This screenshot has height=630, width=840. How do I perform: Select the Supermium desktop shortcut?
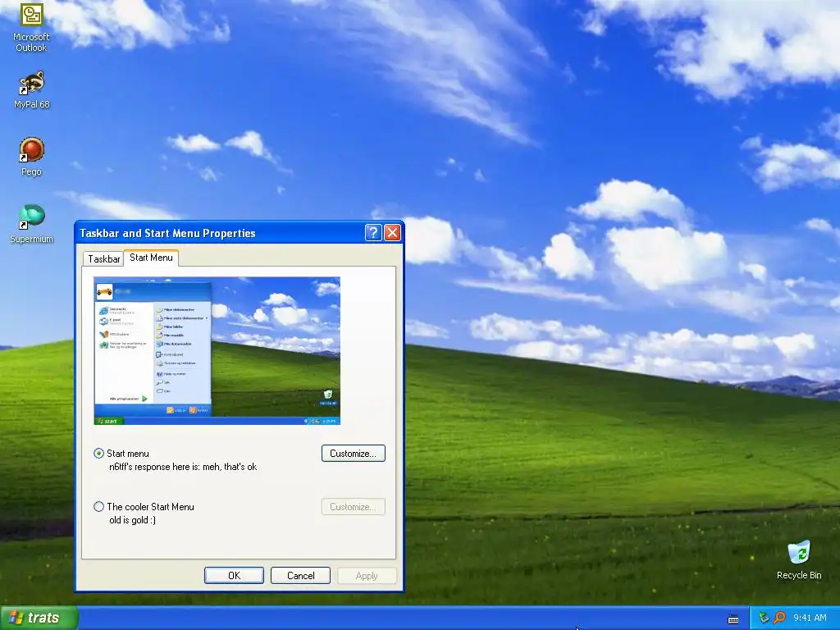point(32,224)
